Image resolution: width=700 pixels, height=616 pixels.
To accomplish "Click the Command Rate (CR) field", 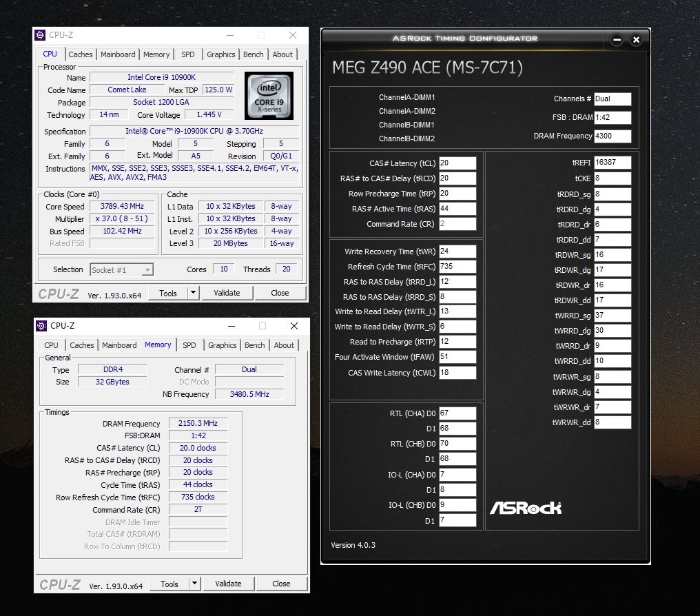I will (457, 224).
